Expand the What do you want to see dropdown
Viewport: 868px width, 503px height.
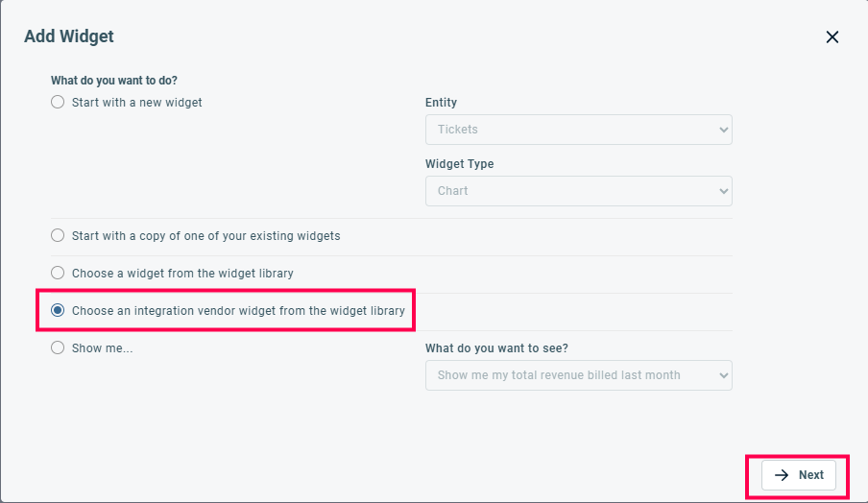click(x=578, y=375)
